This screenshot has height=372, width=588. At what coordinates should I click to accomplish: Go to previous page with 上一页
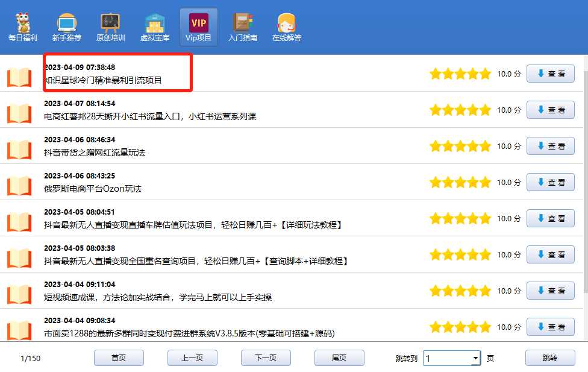click(192, 358)
